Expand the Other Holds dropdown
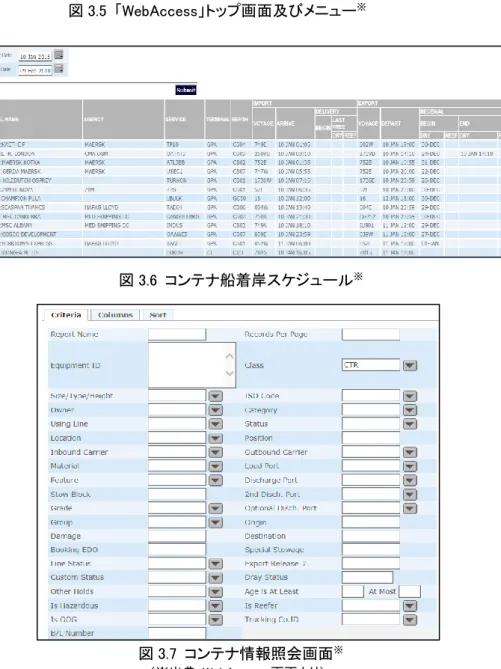The image size is (501, 669). point(216,592)
